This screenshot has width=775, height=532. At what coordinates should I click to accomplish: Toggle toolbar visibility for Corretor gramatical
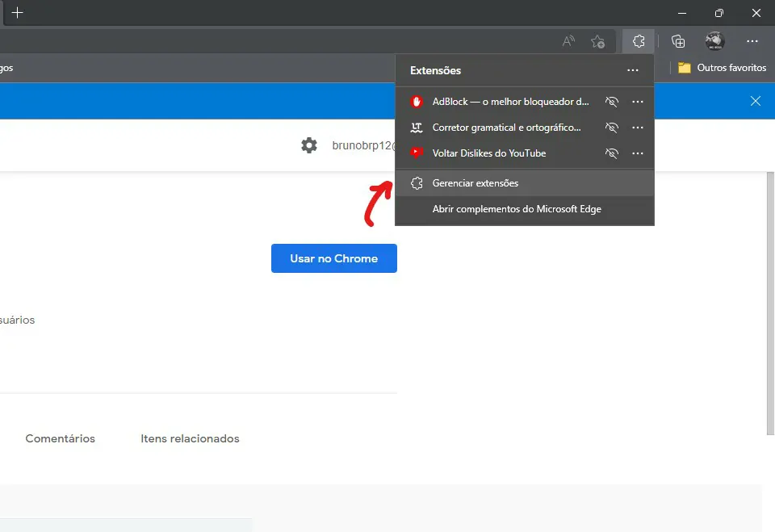(x=612, y=128)
